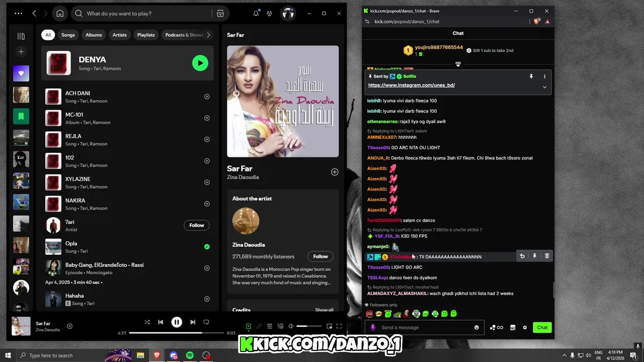This screenshot has height=362, width=644.
Task: Follow artist 7ari
Action: [197, 225]
